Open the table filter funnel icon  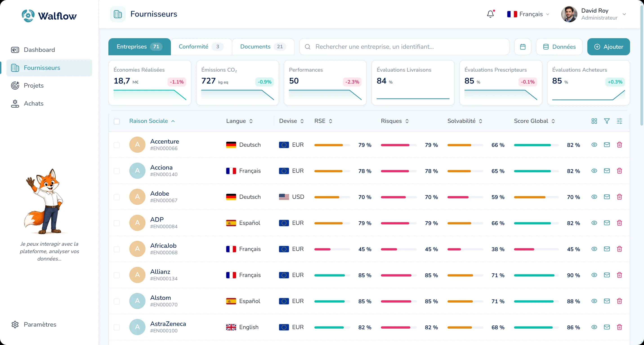tap(607, 121)
